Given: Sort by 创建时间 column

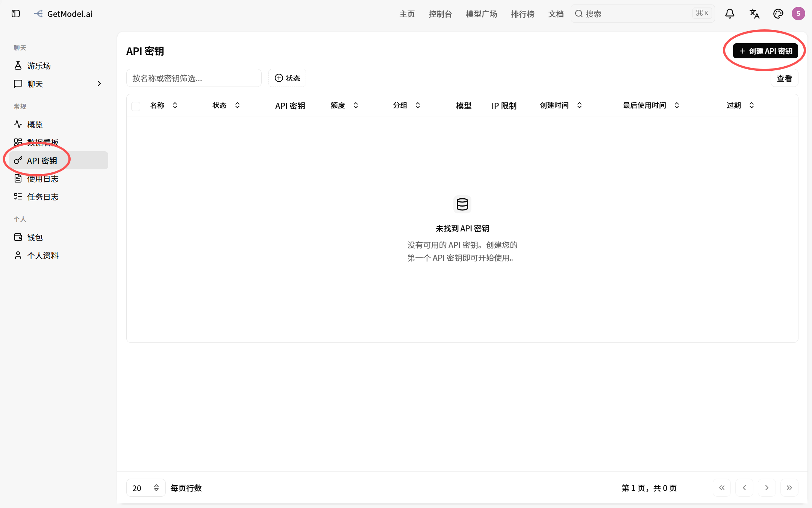Looking at the screenshot, I should click(x=561, y=105).
